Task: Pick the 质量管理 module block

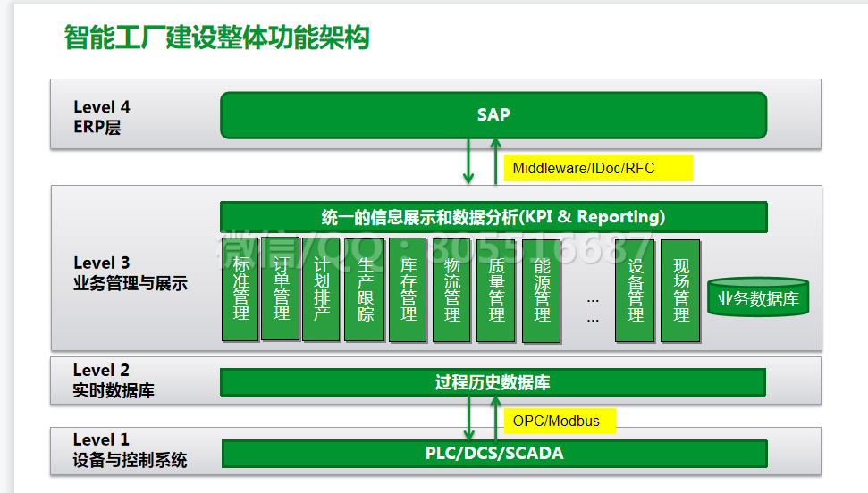Action: point(496,290)
